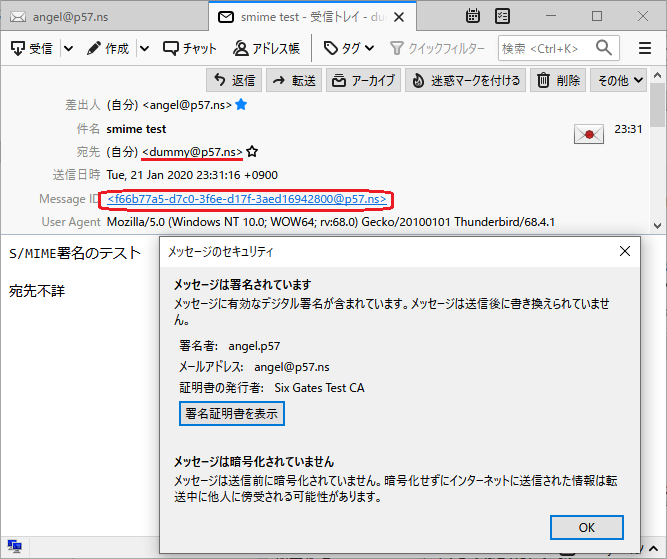Screen dimensions: 667x559
Task: Toggle star next to angel@p57.ns sender
Action: click(x=241, y=104)
